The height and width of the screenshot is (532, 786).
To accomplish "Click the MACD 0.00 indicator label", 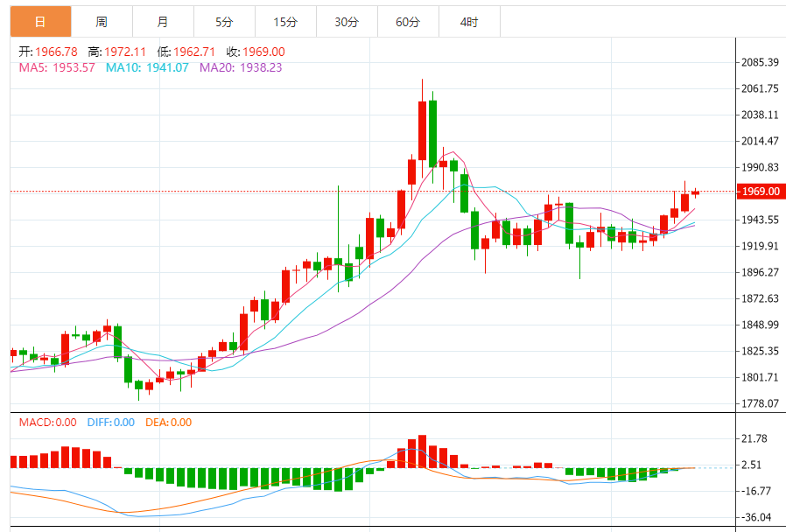I will pos(48,423).
